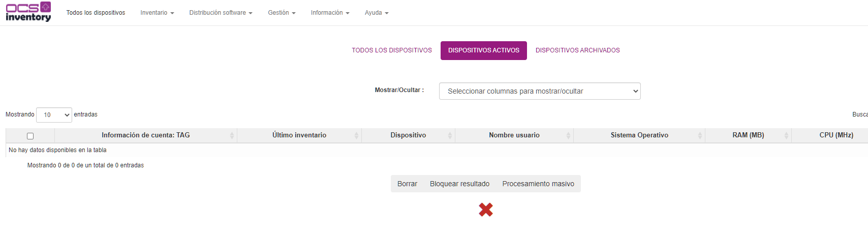Sort by Información de cuenta: TAG arrows
The height and width of the screenshot is (232, 868).
click(232, 135)
